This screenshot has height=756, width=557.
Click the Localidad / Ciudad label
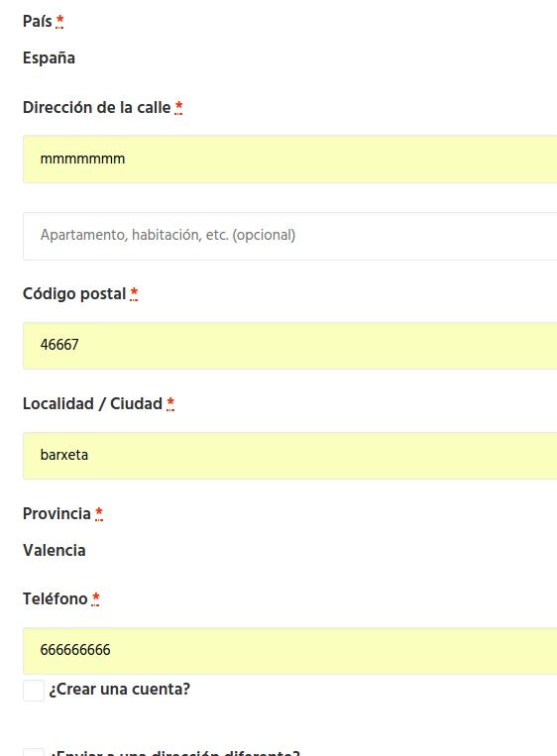coord(92,403)
